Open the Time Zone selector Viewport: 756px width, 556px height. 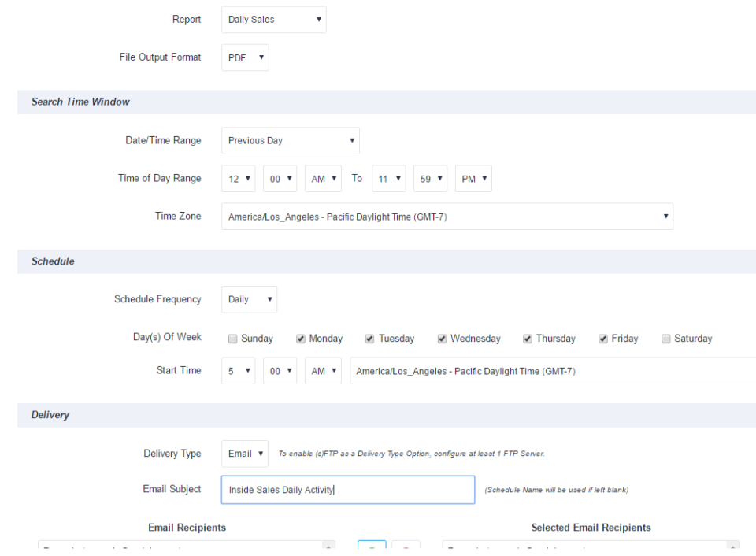447,216
